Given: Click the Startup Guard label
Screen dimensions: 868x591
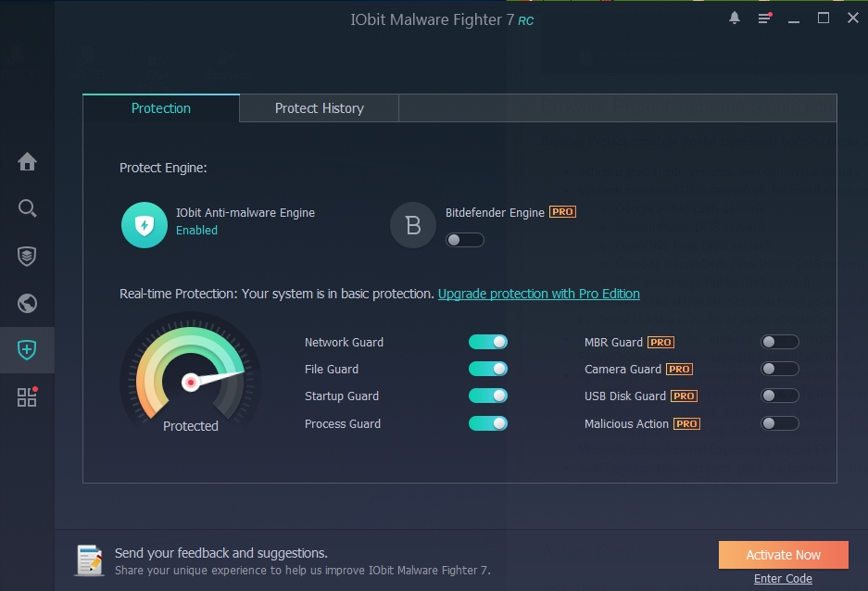Looking at the screenshot, I should point(342,396).
